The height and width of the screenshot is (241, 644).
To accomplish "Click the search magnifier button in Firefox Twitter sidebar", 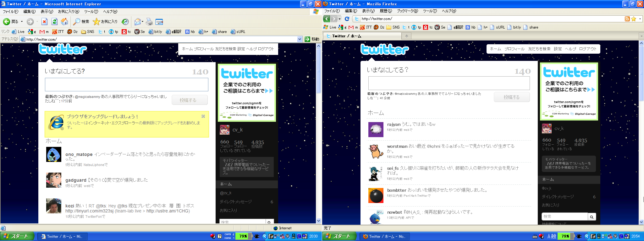I will [x=592, y=217].
